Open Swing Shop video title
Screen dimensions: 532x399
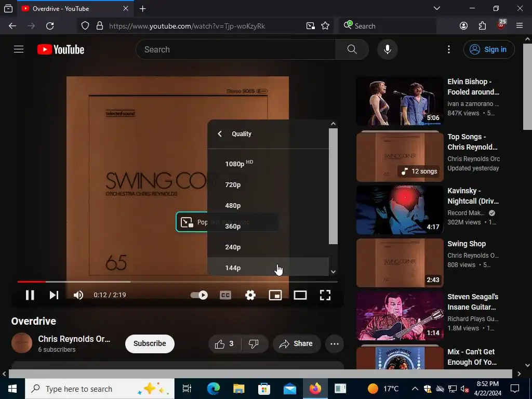(x=467, y=244)
